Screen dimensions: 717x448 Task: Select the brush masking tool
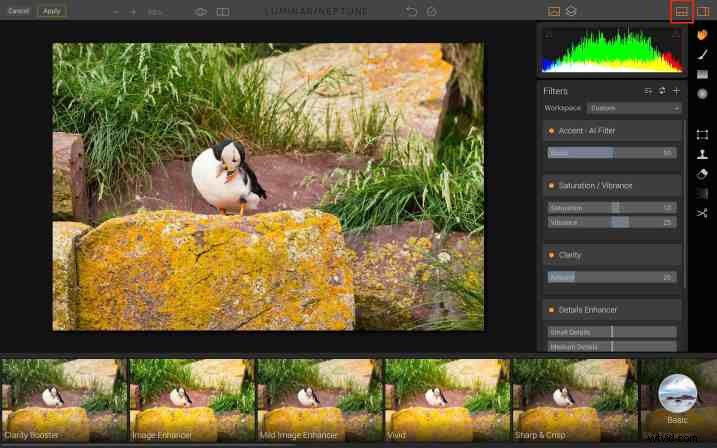click(x=702, y=54)
